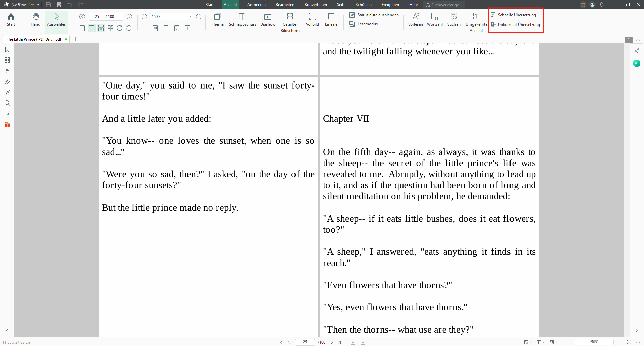Open the page thumbnails sidebar panel
Screen dimensions: 644x346
tap(7, 60)
